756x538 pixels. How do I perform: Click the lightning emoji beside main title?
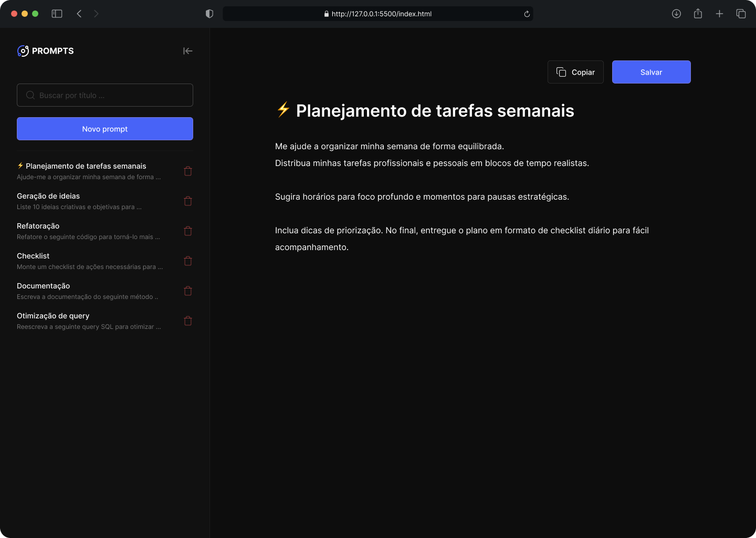click(283, 109)
